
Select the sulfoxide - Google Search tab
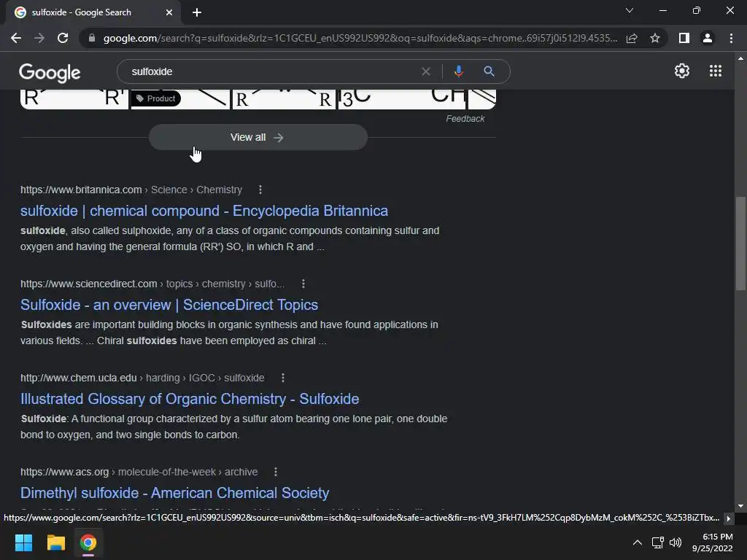point(93,12)
